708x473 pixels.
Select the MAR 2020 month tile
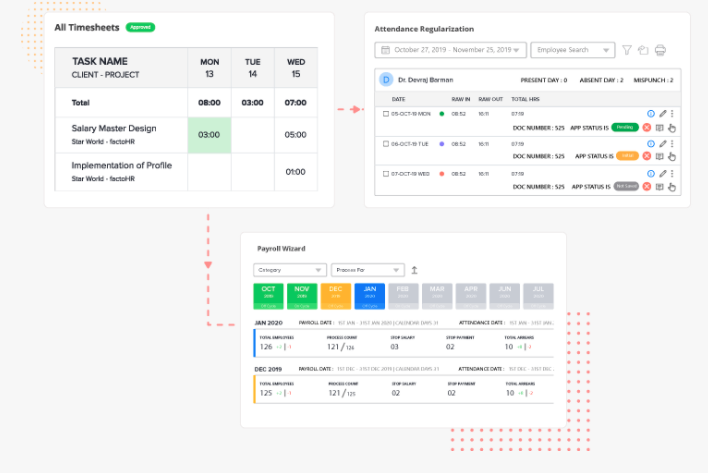pyautogui.click(x=437, y=296)
